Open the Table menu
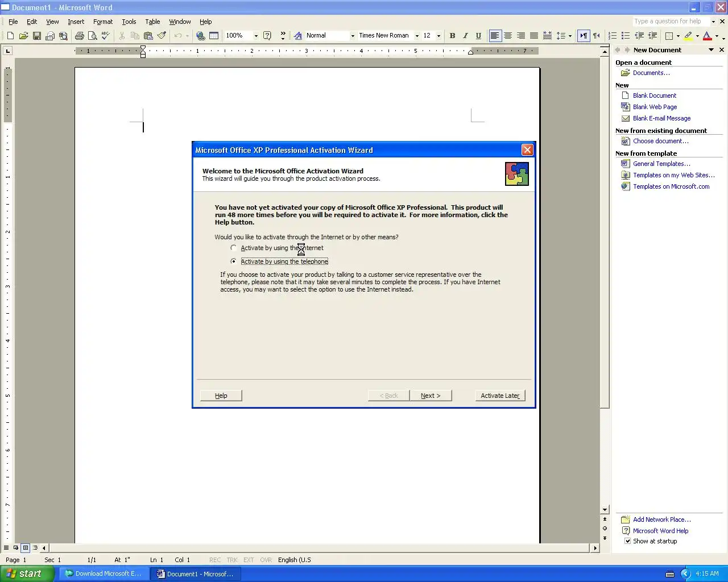This screenshot has width=728, height=582. (152, 22)
